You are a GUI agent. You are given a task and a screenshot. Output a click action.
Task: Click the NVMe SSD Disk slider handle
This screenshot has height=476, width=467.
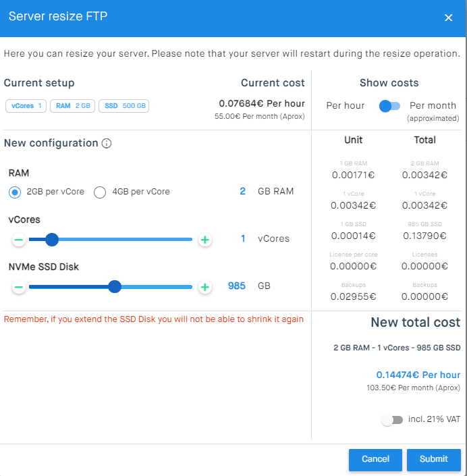coord(115,286)
